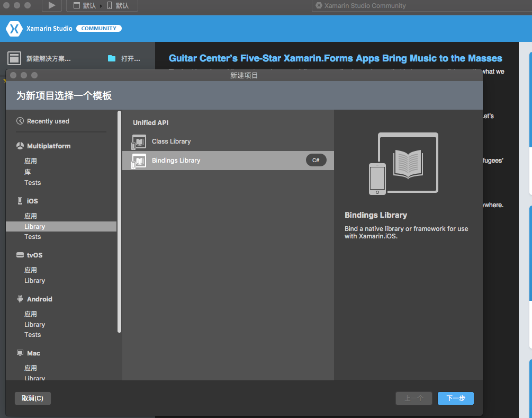Click the Mac category heading
The image size is (532, 418).
[33, 353]
